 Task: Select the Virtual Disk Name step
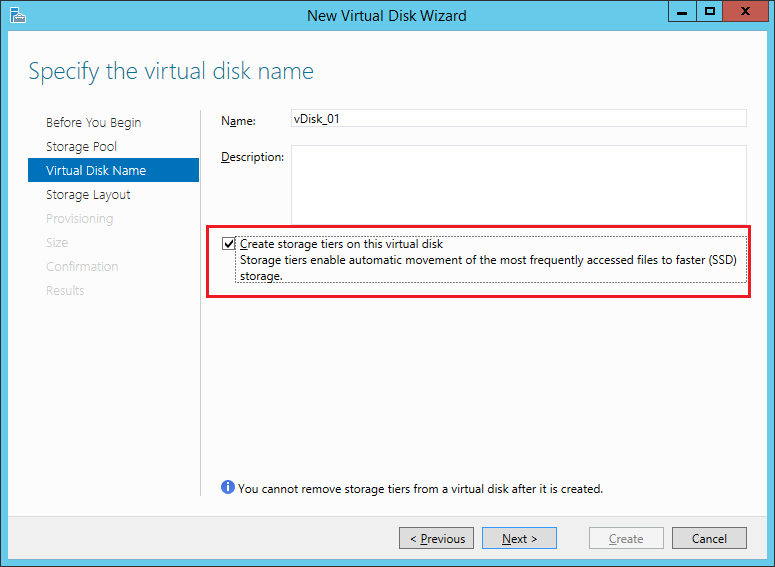click(114, 170)
